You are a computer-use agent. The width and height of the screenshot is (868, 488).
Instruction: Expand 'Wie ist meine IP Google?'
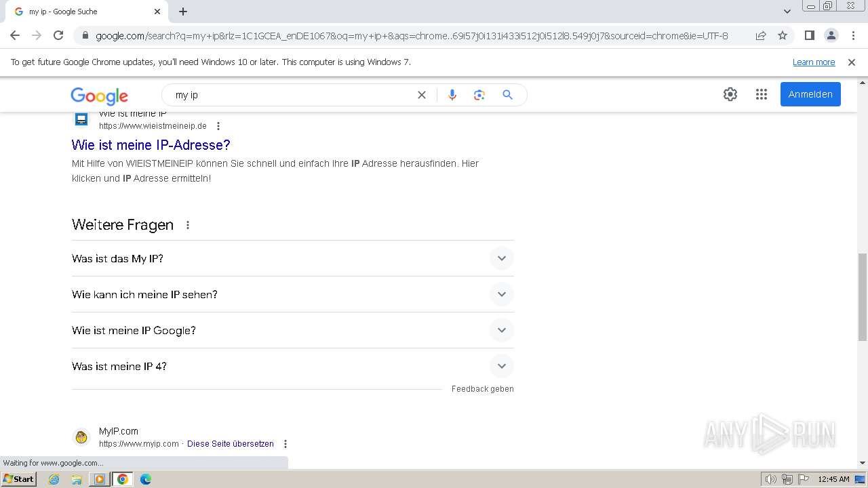[293, 330]
